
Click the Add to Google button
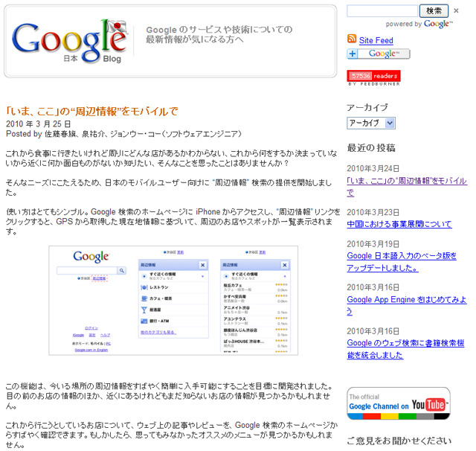click(x=379, y=54)
